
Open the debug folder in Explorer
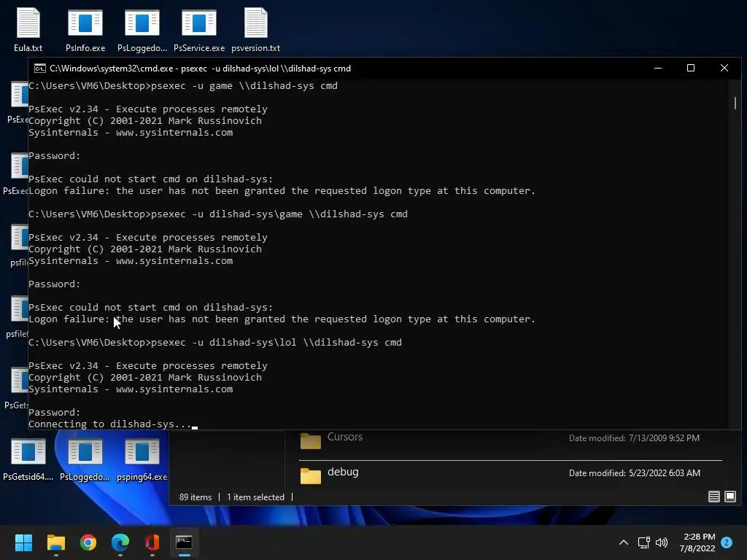tap(510, 474)
